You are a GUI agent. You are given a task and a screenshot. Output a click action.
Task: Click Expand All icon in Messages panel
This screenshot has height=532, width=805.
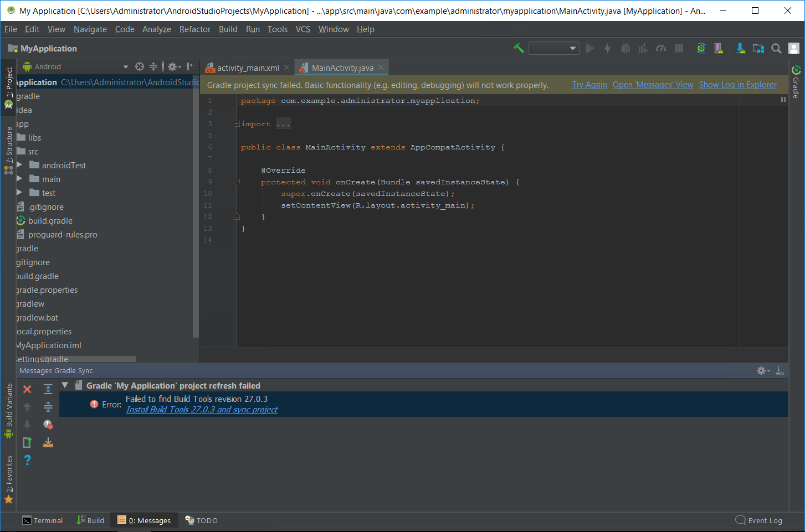point(48,389)
